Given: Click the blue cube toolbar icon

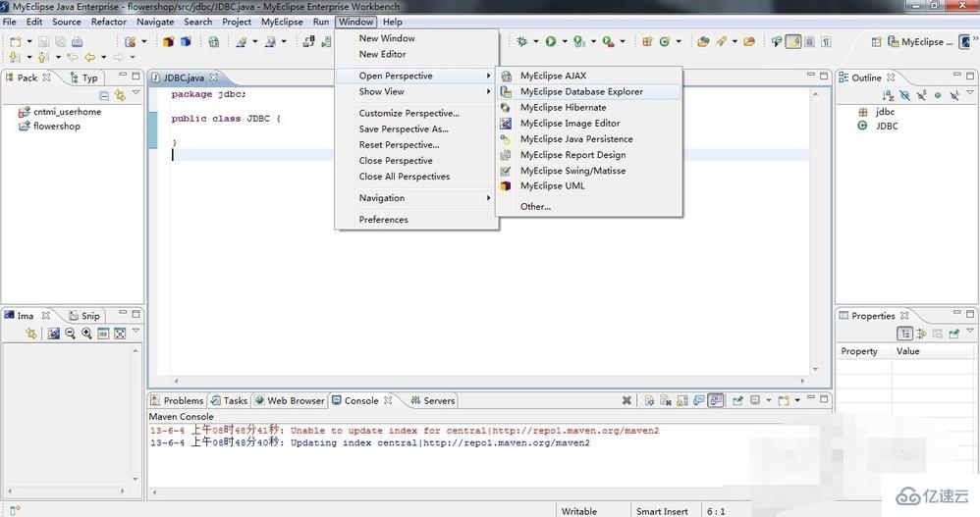Looking at the screenshot, I should pyautogui.click(x=186, y=42).
